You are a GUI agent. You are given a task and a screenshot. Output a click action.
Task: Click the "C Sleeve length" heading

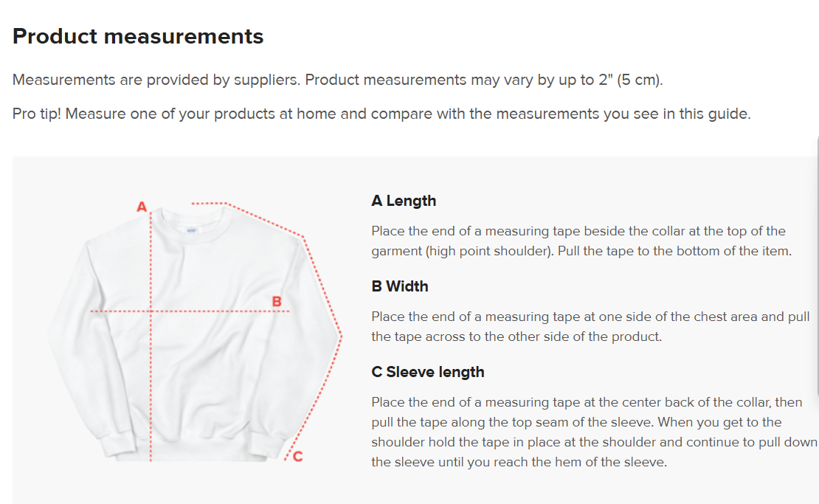(428, 372)
